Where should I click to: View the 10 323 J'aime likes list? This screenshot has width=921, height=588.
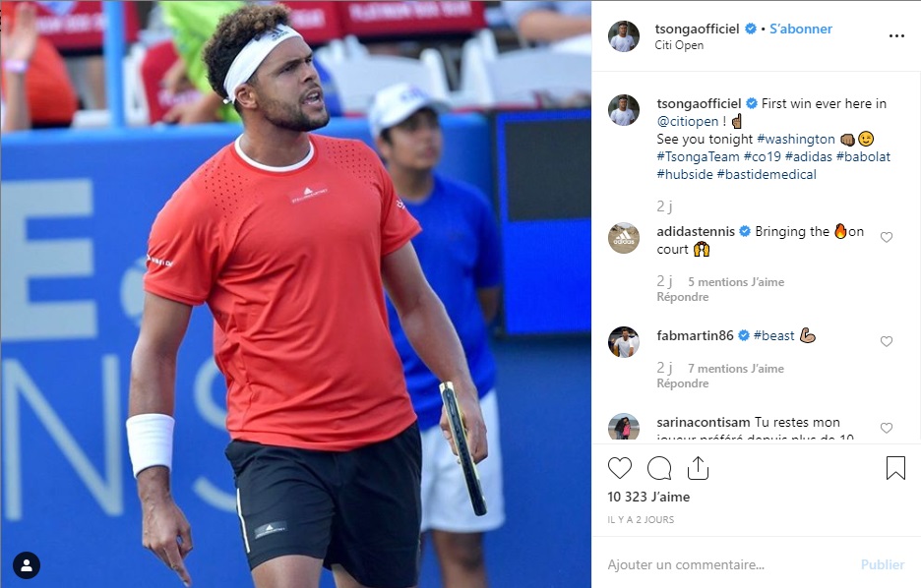coord(648,497)
